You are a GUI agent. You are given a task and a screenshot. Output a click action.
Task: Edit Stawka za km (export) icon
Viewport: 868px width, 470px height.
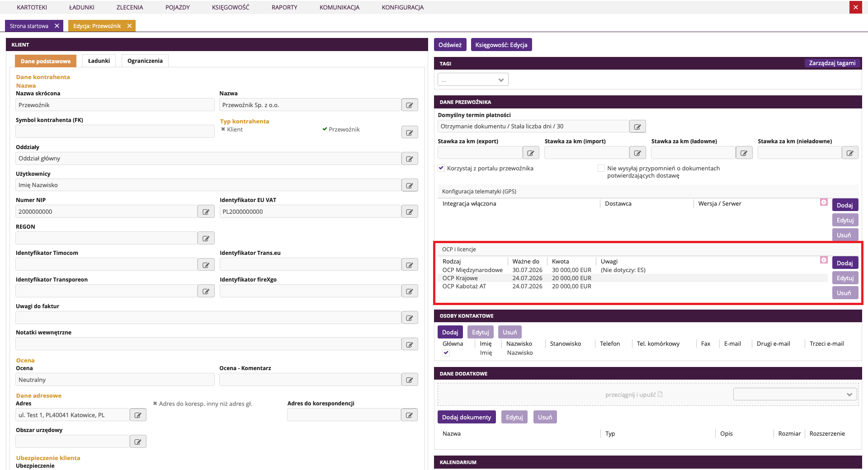coord(531,153)
